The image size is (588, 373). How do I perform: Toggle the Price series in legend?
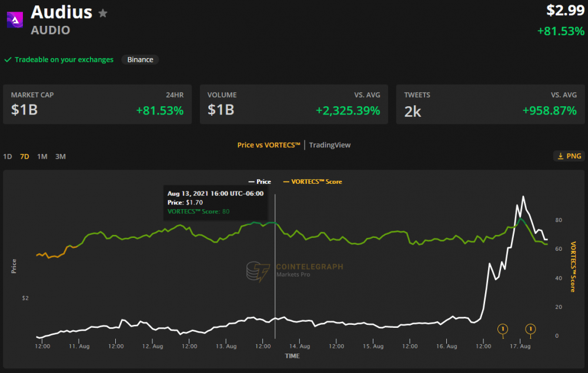pos(260,182)
